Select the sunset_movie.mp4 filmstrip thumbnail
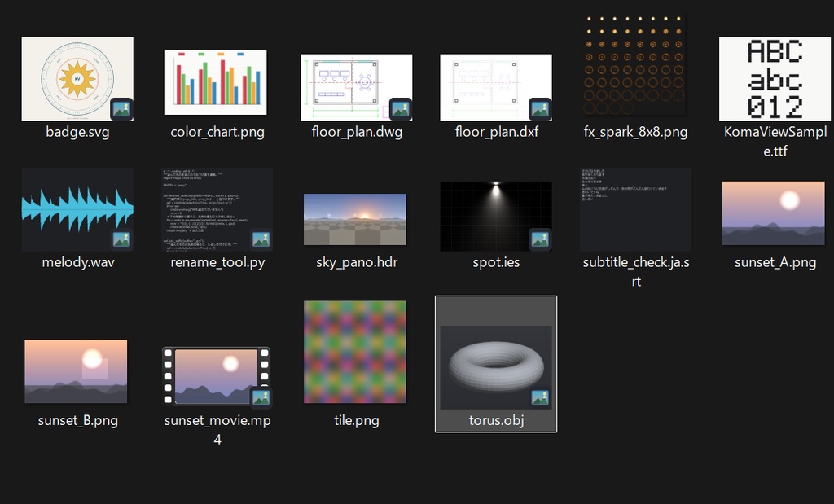This screenshot has width=834, height=504. point(217,377)
